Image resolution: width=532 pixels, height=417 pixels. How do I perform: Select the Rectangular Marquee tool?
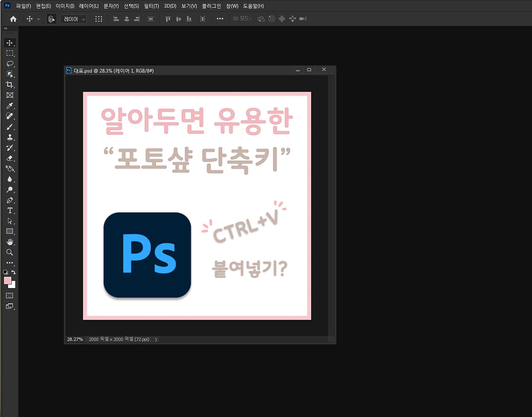[10, 53]
